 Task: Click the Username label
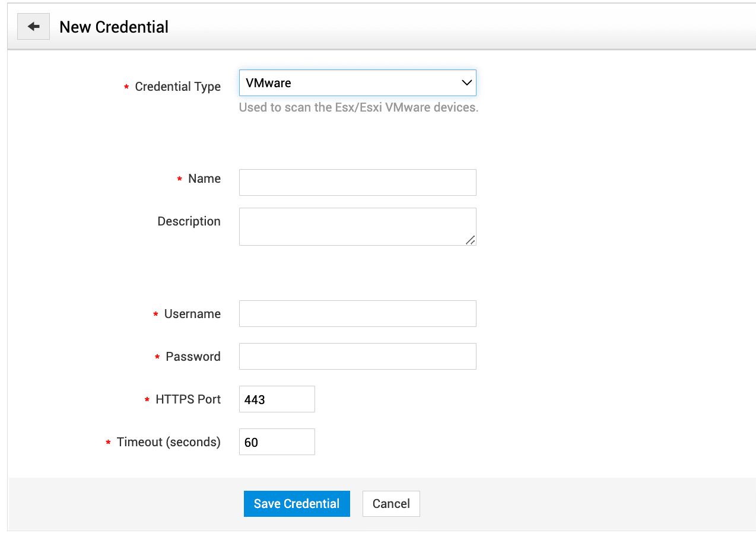(192, 314)
